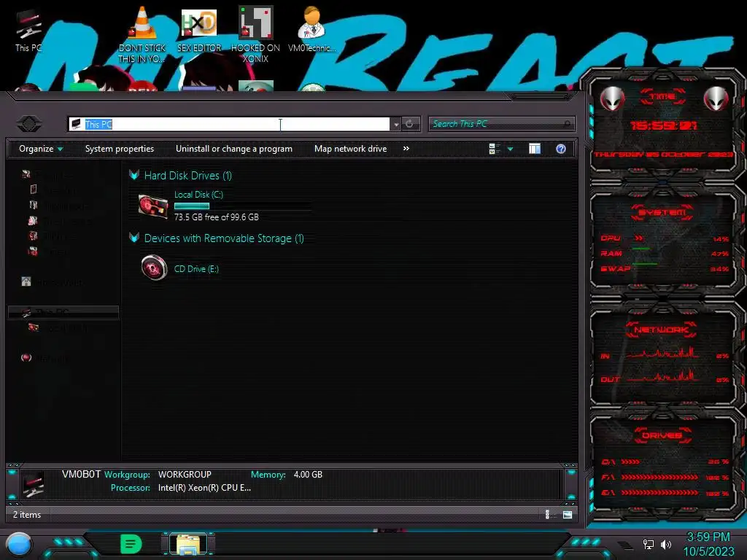The image size is (747, 560).
Task: Click the File Explorer taskbar button
Action: coord(189,544)
